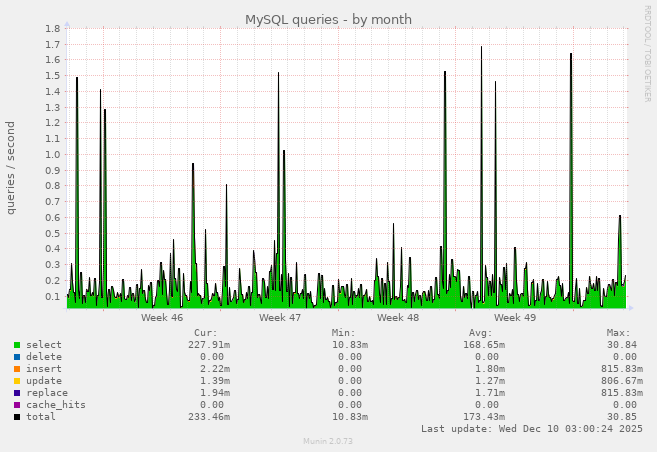
Task: Click the 0.5 y-axis tick label
Action: coord(53,233)
